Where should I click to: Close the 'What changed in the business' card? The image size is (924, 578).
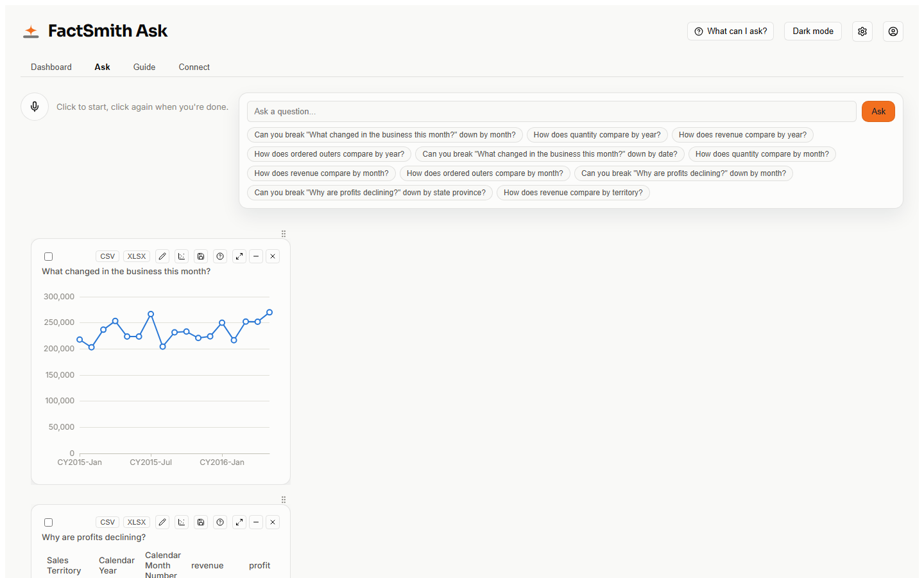(273, 256)
